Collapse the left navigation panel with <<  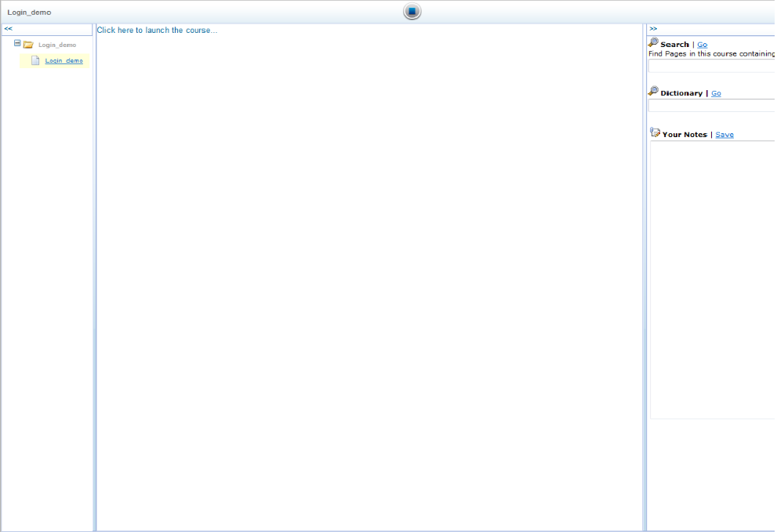coord(8,29)
